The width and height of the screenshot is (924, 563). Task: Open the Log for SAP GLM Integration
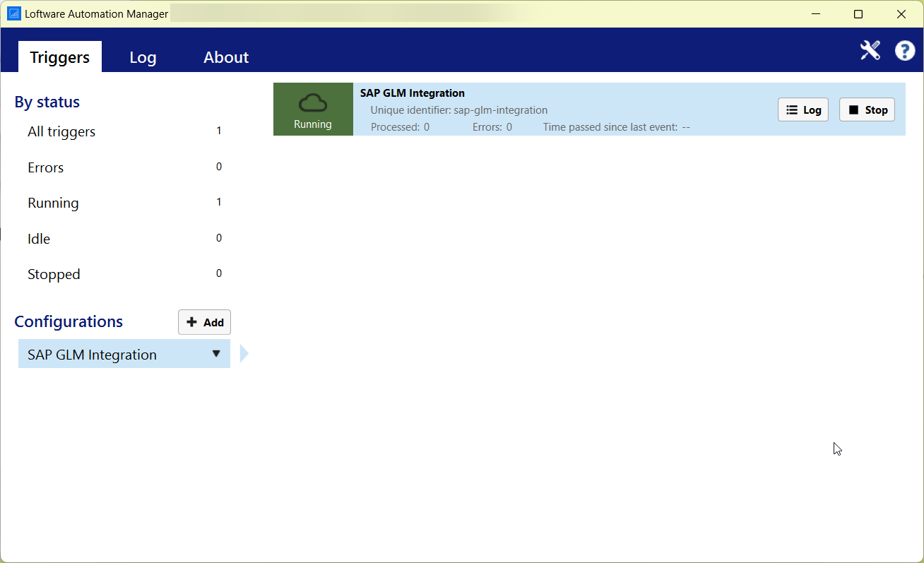tap(802, 109)
